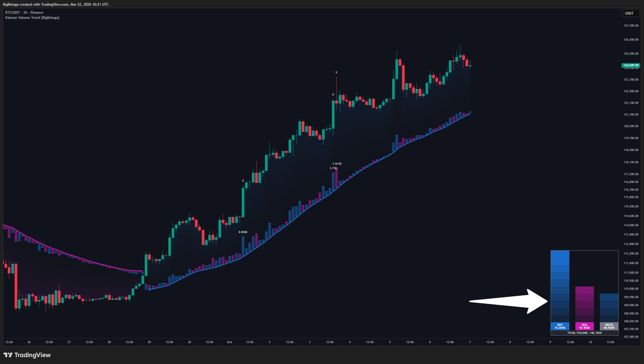Click the Oct label on the time axis

point(229,342)
